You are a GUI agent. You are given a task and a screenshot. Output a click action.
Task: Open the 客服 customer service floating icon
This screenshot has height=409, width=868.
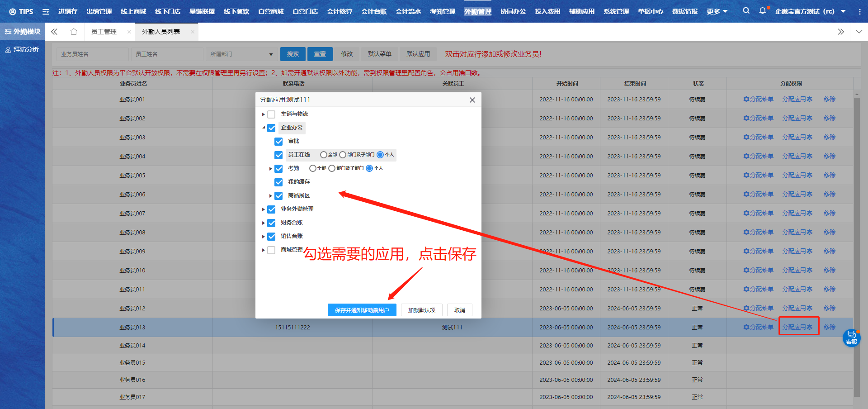tap(851, 338)
